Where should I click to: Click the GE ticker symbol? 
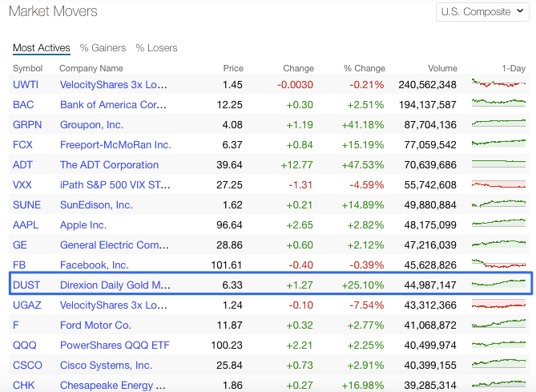point(20,245)
